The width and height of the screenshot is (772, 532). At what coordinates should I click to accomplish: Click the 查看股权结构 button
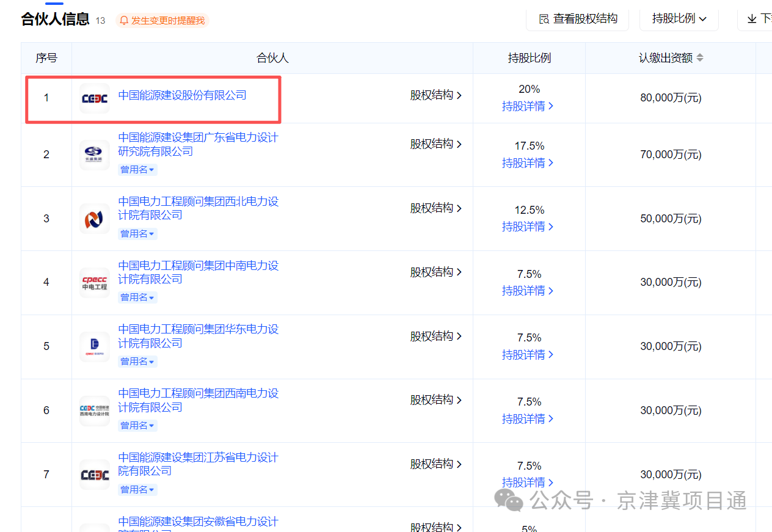point(578,19)
